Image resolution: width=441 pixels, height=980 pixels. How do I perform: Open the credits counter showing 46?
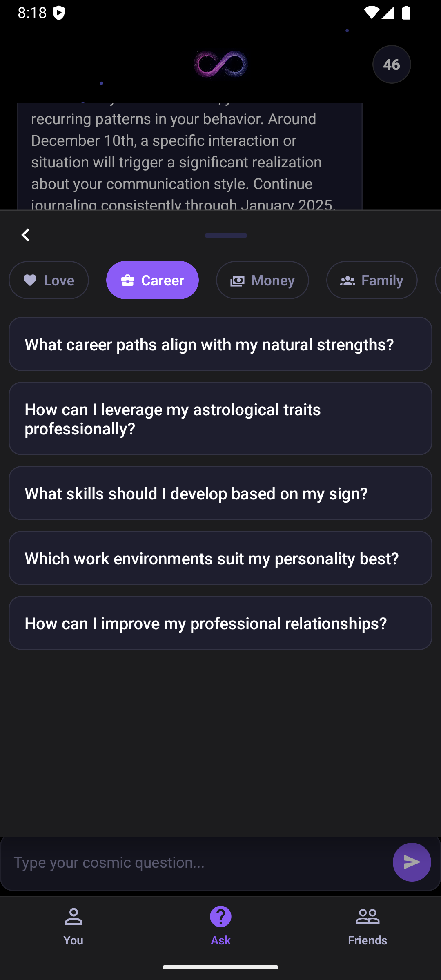391,64
